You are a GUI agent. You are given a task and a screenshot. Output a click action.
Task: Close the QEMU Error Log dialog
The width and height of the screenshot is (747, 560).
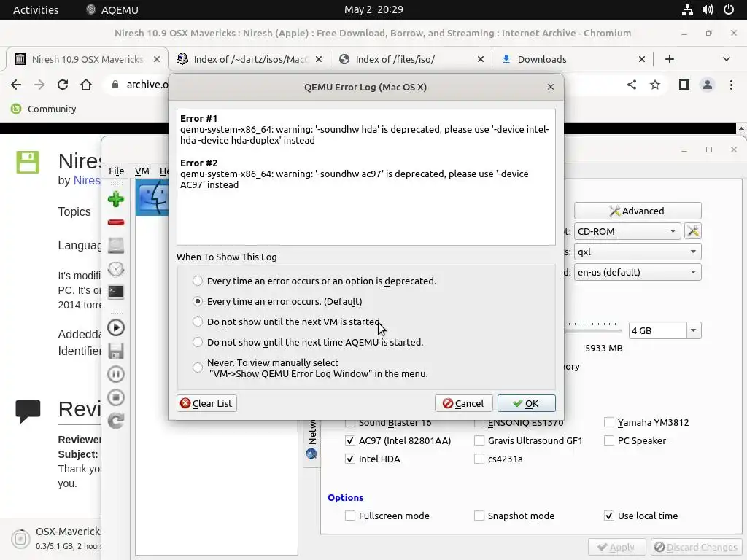(x=551, y=87)
